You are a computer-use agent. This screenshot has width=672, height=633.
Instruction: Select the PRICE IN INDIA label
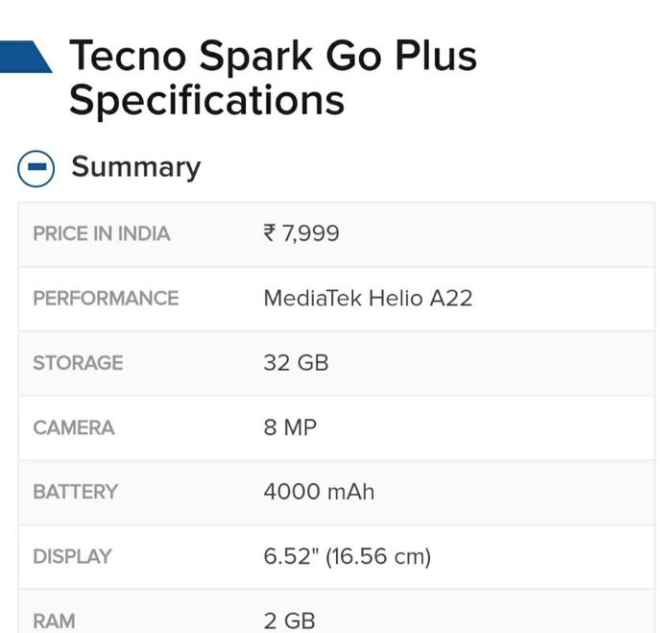coord(102,234)
